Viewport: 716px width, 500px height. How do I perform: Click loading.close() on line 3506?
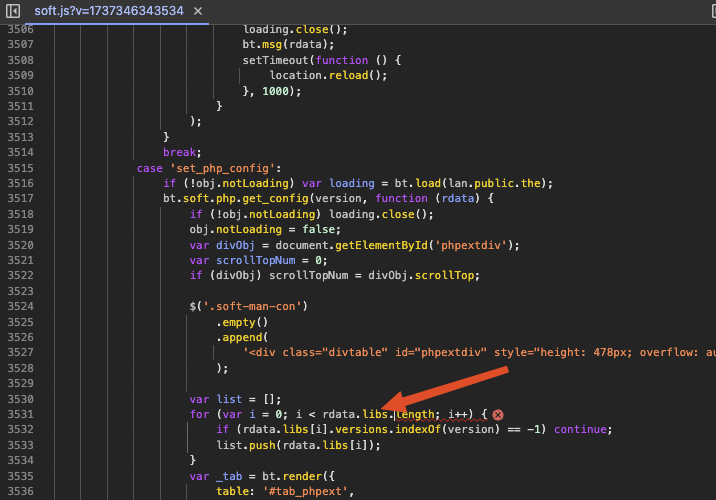coord(292,29)
